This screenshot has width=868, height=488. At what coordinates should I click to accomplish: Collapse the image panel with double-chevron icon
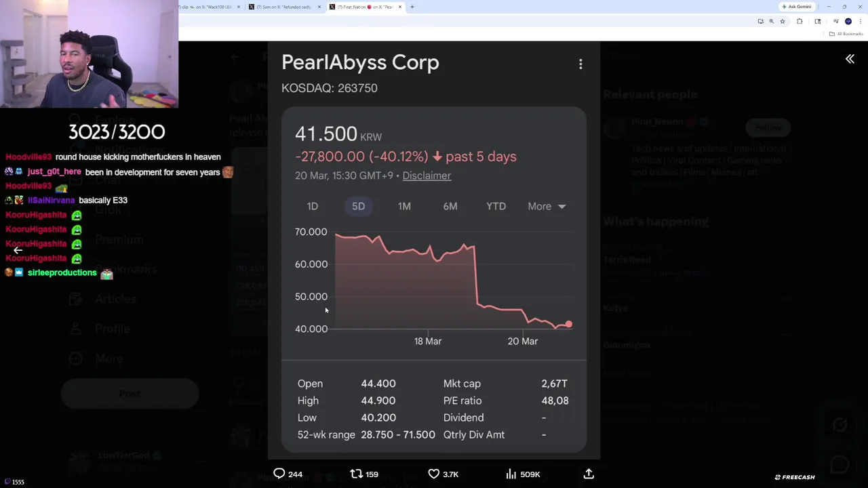coord(850,59)
